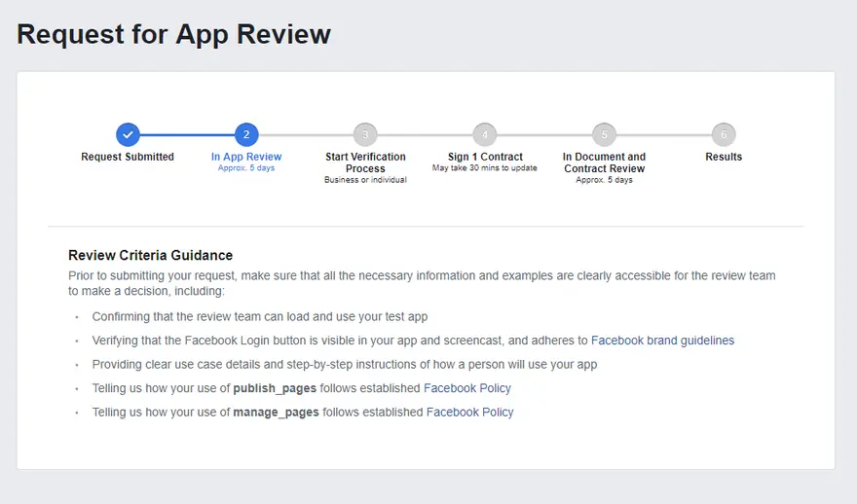Open the Facebook brand guidelines link

tap(662, 342)
